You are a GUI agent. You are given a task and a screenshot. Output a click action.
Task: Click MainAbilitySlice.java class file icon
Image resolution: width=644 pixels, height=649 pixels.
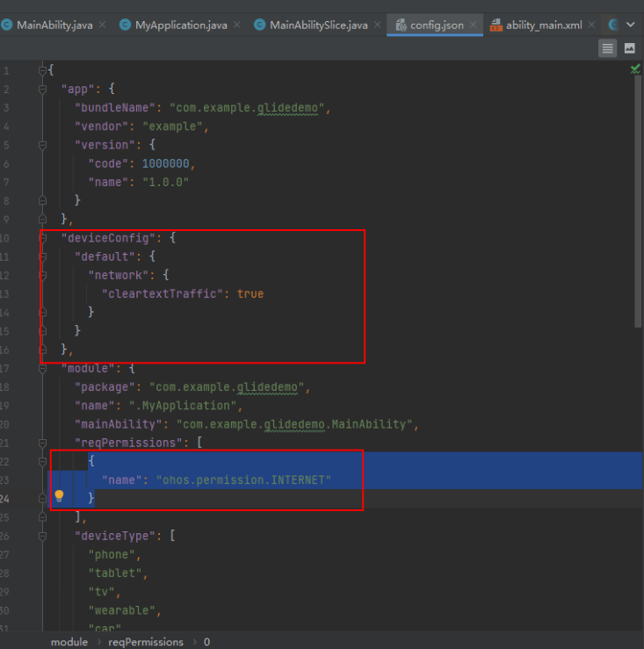coord(259,25)
